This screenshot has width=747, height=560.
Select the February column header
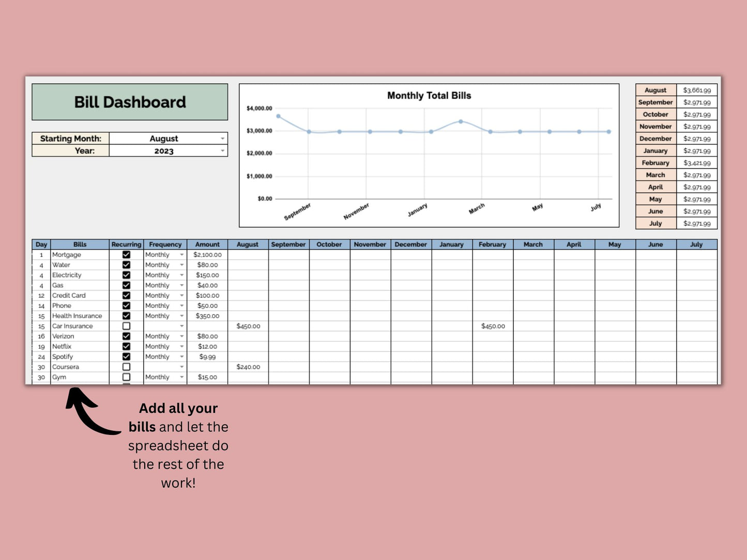point(492,244)
